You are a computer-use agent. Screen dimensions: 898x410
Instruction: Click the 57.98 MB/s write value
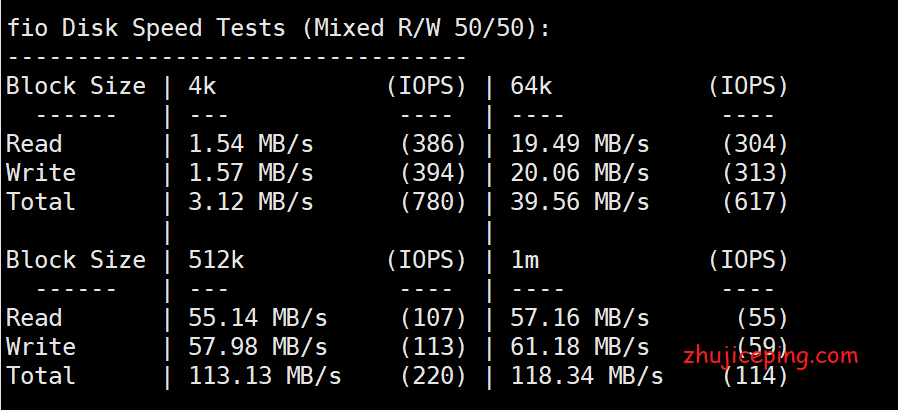258,347
